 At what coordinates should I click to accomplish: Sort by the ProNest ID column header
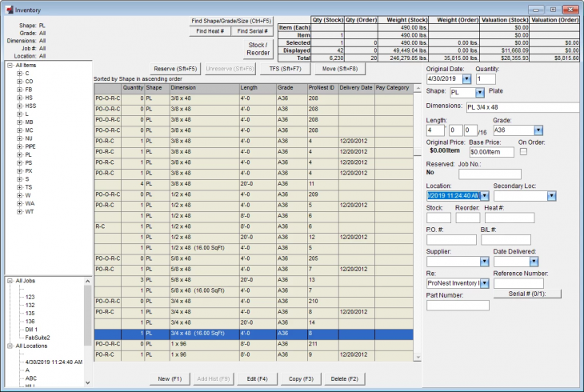pos(323,88)
